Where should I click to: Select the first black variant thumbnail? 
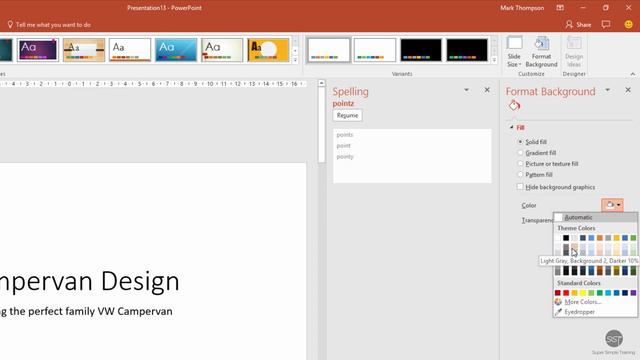(x=421, y=50)
